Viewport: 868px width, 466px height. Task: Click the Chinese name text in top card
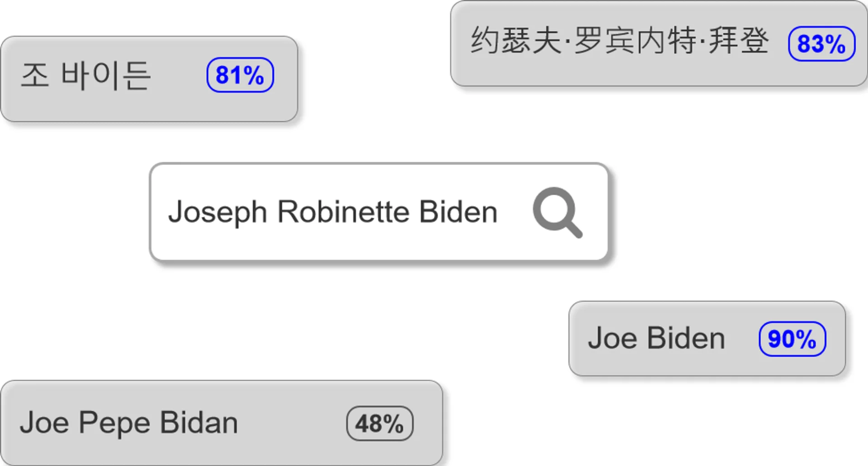619,41
